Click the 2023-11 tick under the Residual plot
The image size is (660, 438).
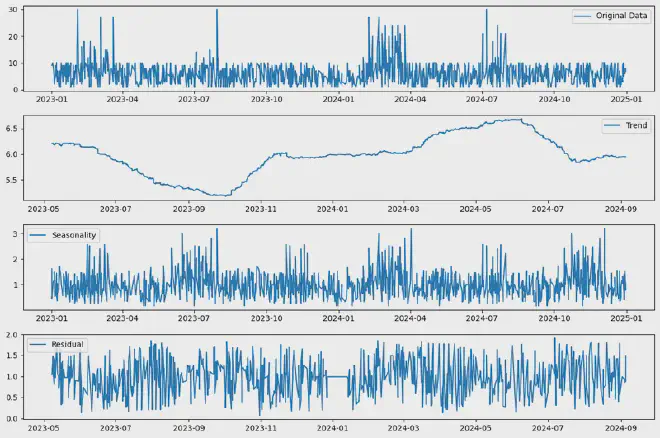click(x=261, y=427)
